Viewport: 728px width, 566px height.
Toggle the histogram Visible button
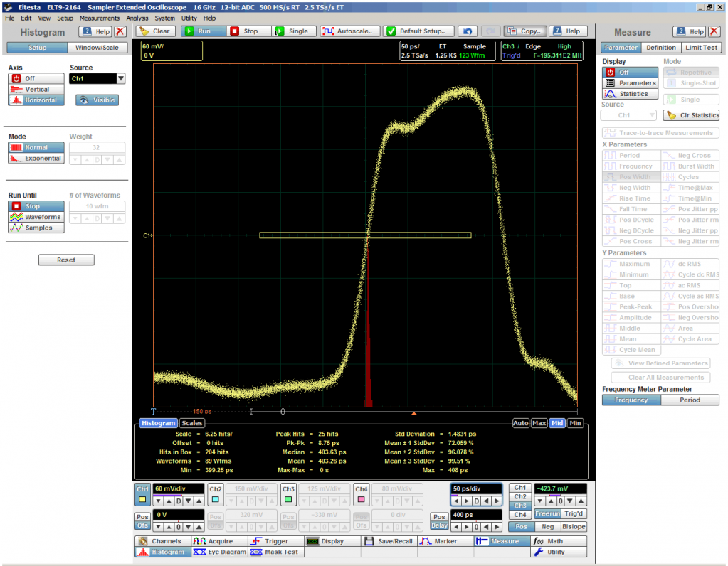(97, 100)
